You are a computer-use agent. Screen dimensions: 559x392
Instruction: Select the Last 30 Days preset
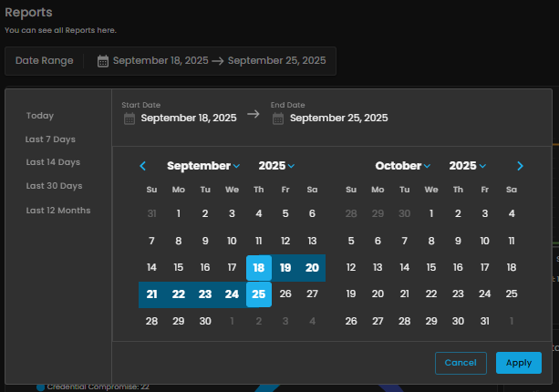coord(54,186)
